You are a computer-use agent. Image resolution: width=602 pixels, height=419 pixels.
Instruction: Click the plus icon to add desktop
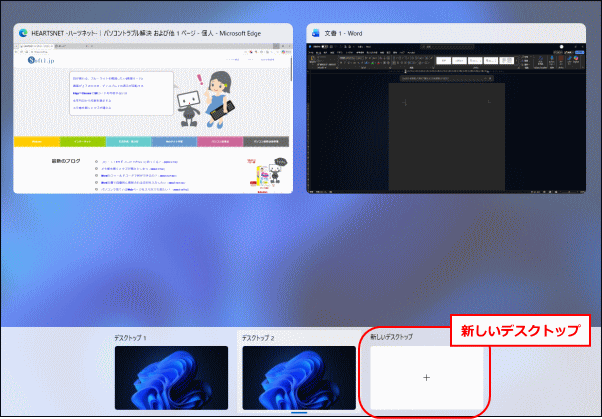tap(427, 377)
